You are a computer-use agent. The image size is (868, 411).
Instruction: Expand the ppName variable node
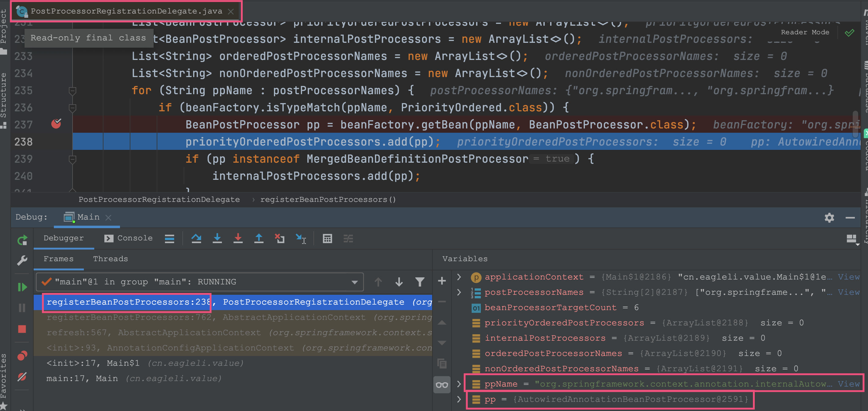click(458, 384)
